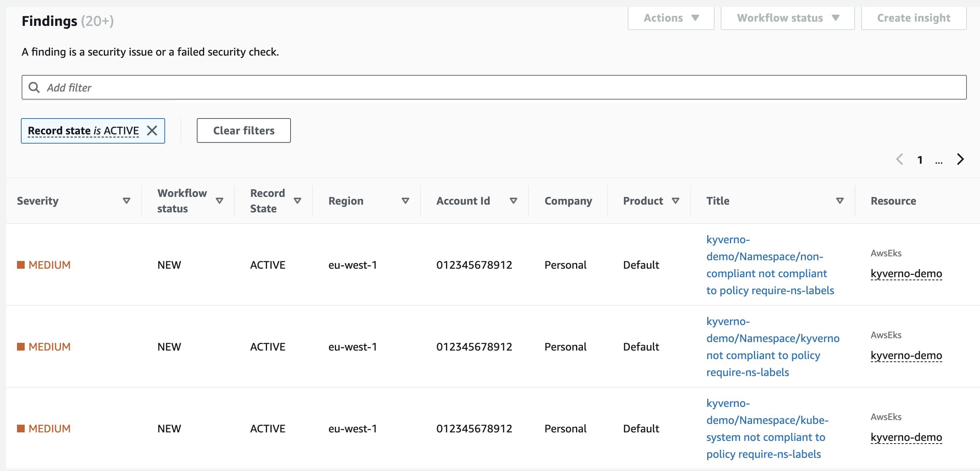Click kyverno-demo resource in non-compliant row
Screen dimensions: 980x471
(x=906, y=273)
